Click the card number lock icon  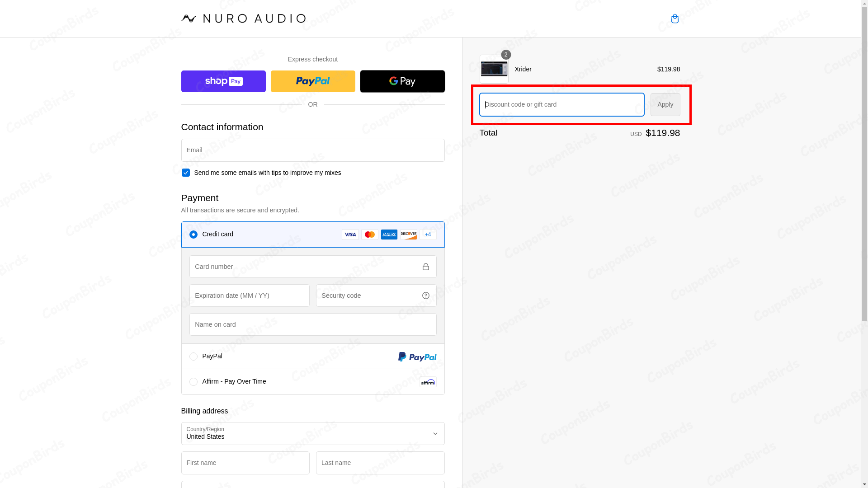425,267
